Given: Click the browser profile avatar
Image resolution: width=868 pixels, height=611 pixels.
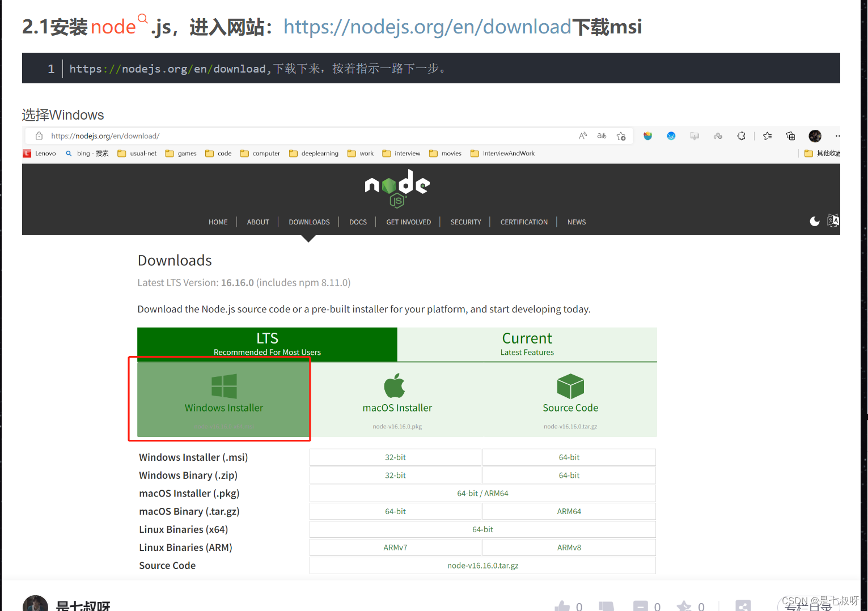Looking at the screenshot, I should pos(815,136).
